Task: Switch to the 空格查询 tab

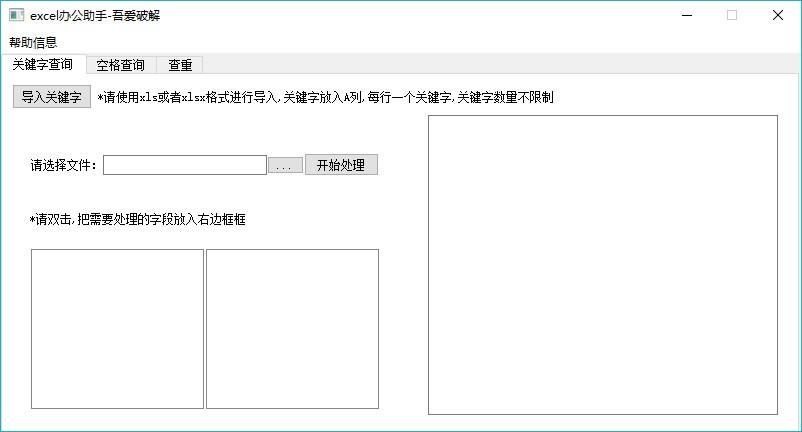Action: (121, 65)
